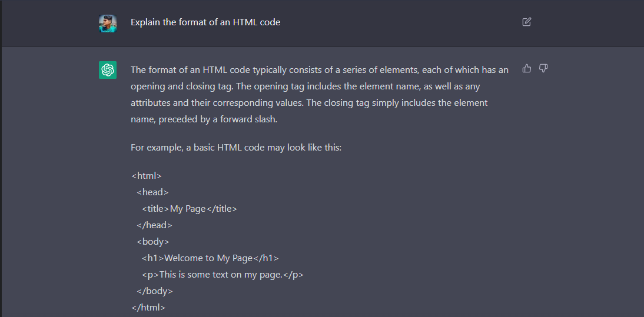Click the green ChatGPT logo icon
This screenshot has width=644, height=317.
(x=108, y=70)
